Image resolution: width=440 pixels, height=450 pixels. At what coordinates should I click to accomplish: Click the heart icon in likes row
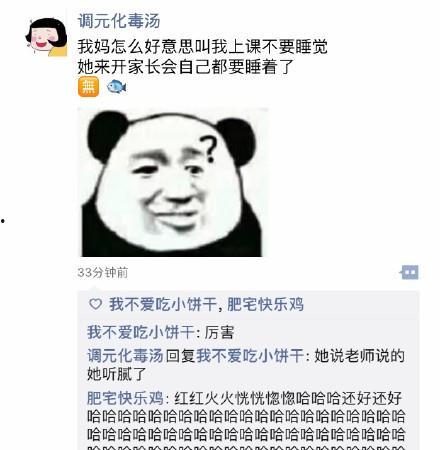coord(96,304)
